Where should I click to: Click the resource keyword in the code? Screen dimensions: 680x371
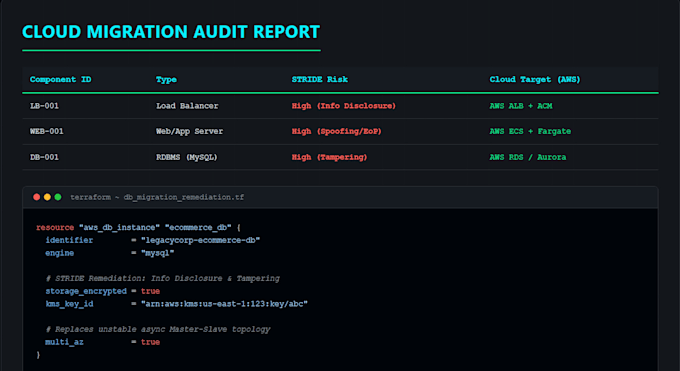[55, 227]
